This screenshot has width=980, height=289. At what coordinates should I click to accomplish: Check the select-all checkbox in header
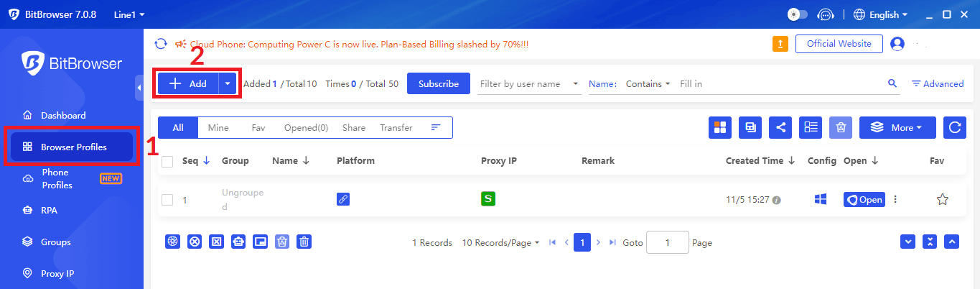[x=167, y=161]
